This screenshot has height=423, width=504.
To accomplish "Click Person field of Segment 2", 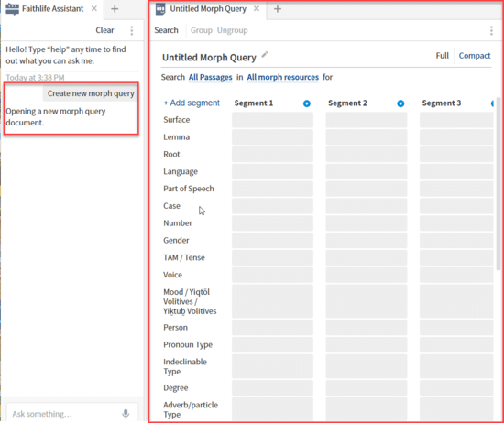I will (367, 328).
